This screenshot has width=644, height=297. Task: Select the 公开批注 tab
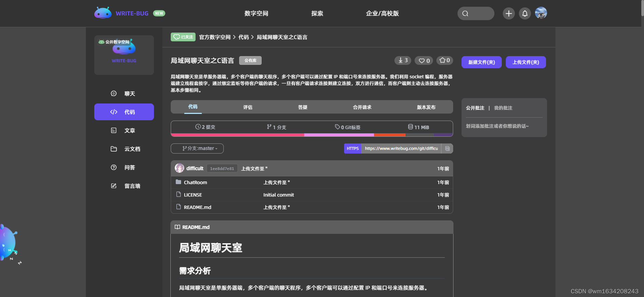[x=475, y=108]
